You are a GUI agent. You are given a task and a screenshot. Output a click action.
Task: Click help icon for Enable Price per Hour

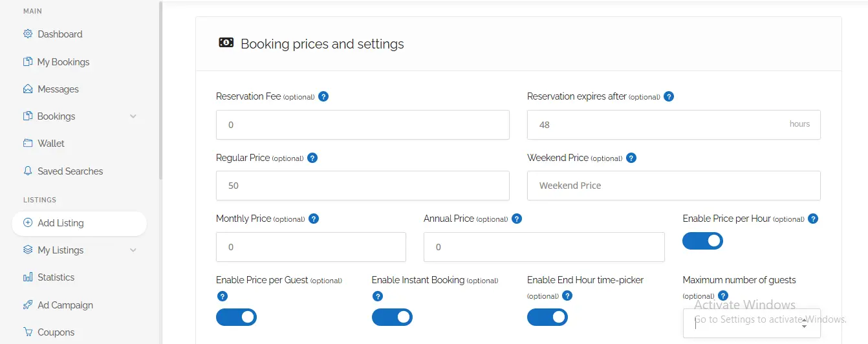(x=813, y=219)
